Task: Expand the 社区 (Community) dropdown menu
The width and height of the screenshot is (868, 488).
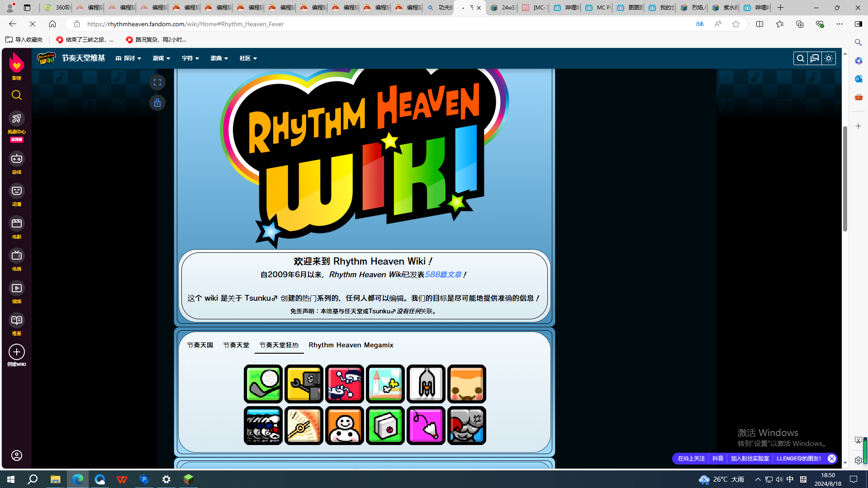Action: click(248, 58)
